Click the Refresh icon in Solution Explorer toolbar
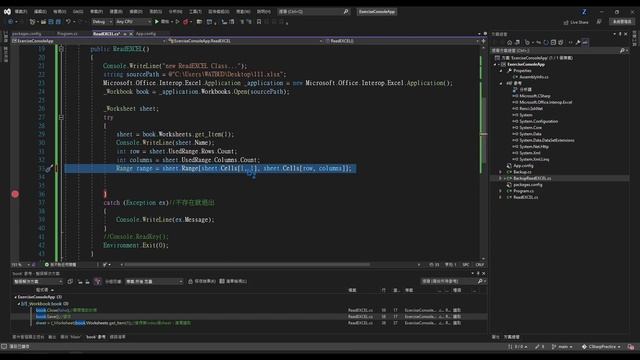640x360 pixels. tap(546, 42)
